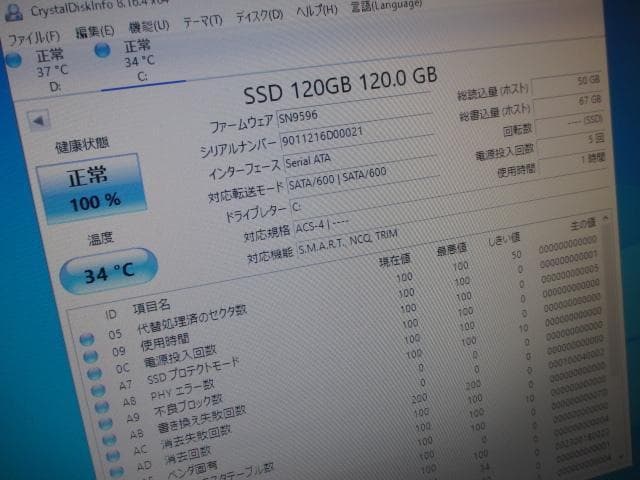Image resolution: width=640 pixels, height=480 pixels.
Task: Open the 機能(U) menu
Action: (x=149, y=26)
